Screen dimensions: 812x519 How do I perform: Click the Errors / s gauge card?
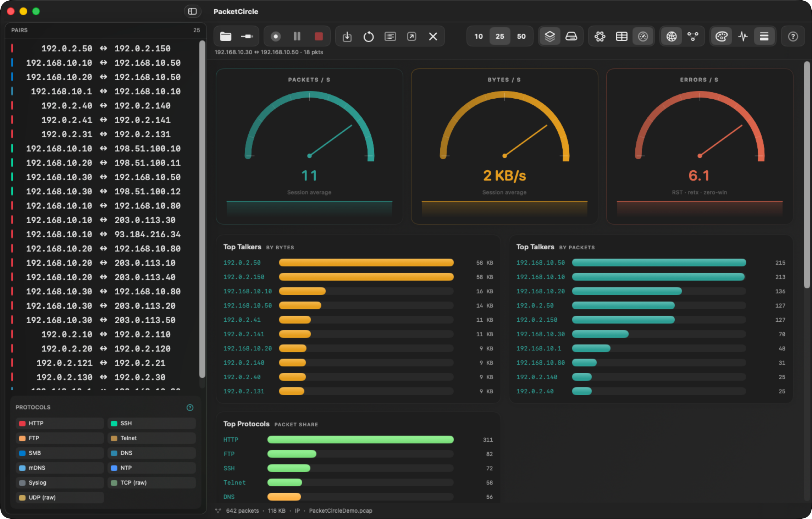699,146
